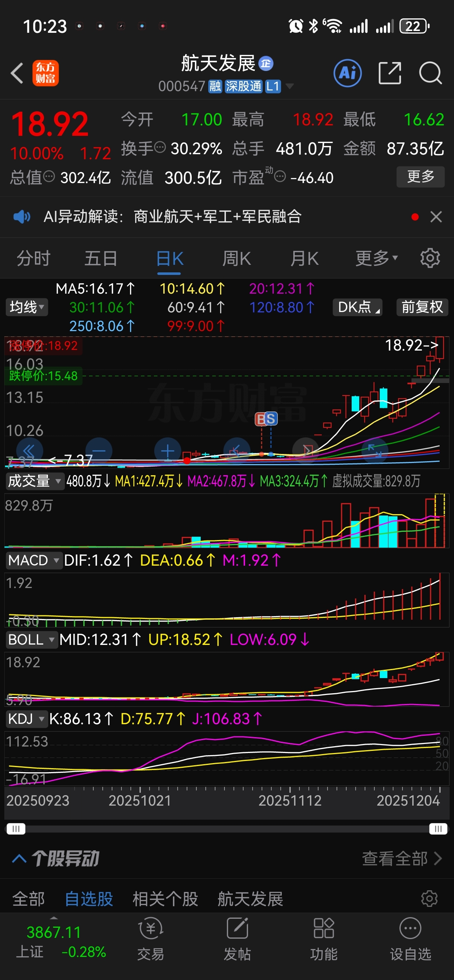Tap the 18.92 current price
The width and height of the screenshot is (454, 980).
50,124
